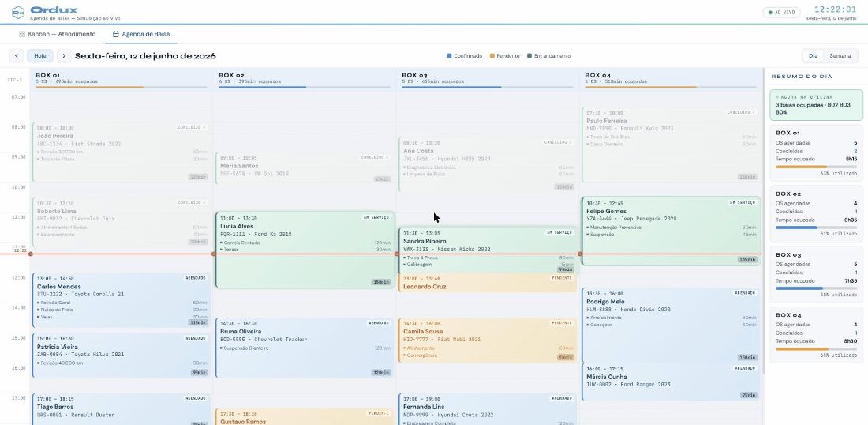Click the BOX 03 column header
Screen dimensions: 868x425
(x=487, y=79)
